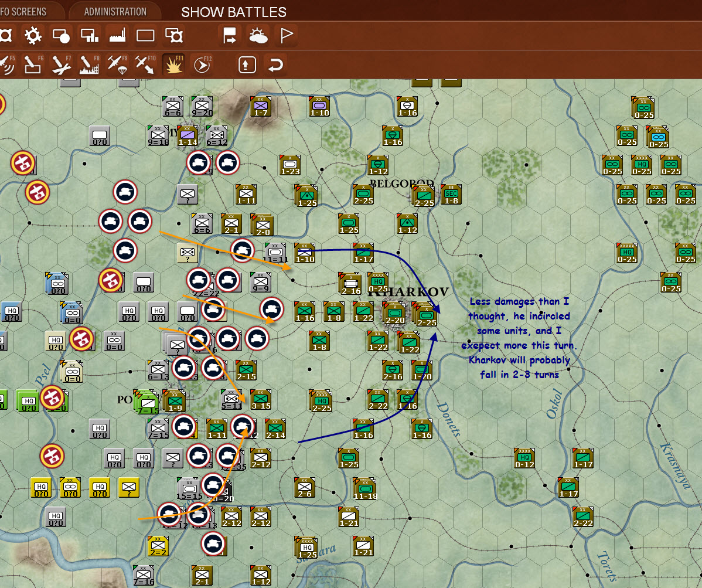Screen dimensions: 702x588
Task: Select the grey 9=18 infantry counter
Action: click(158, 135)
